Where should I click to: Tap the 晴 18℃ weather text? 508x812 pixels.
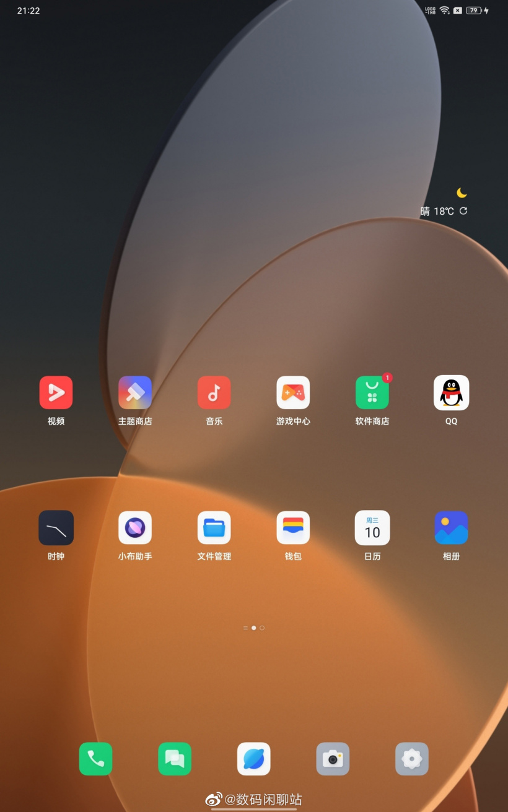pyautogui.click(x=437, y=212)
